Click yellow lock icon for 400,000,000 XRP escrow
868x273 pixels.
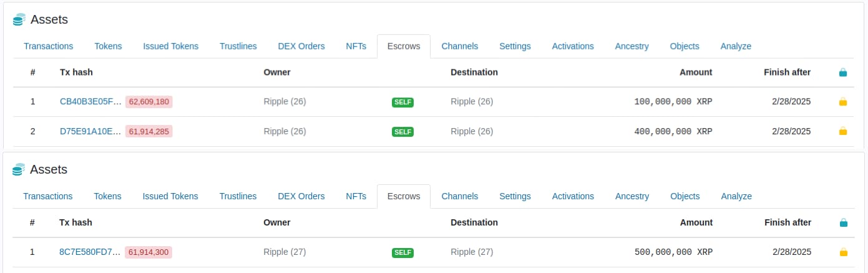pos(843,131)
